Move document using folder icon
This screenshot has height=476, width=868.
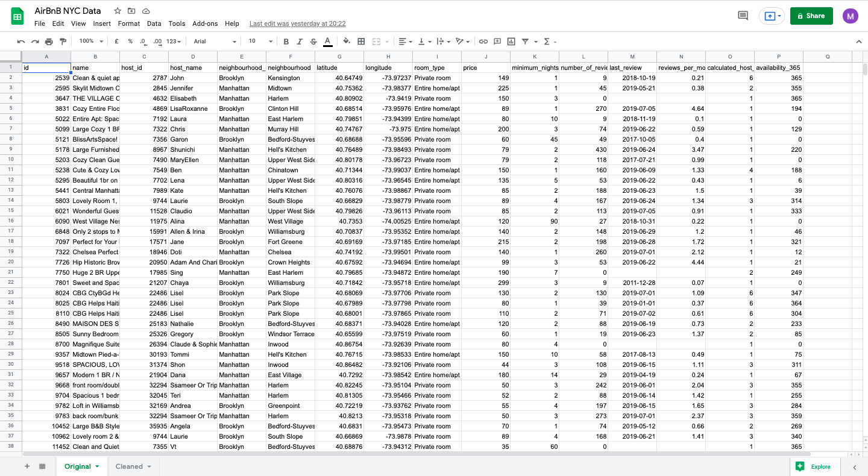click(x=131, y=11)
